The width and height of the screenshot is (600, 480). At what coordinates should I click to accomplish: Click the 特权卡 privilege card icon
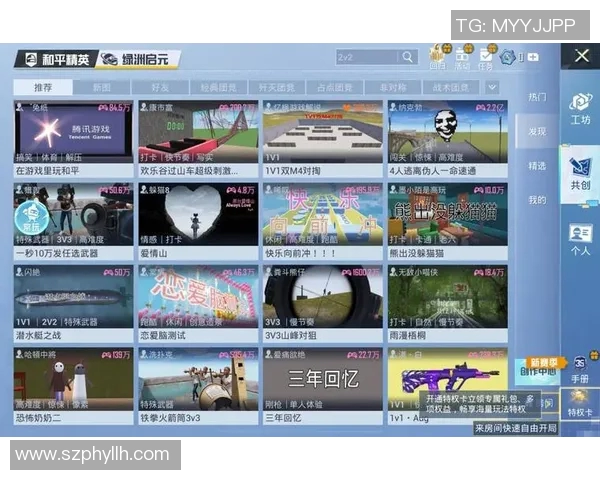pyautogui.click(x=580, y=400)
